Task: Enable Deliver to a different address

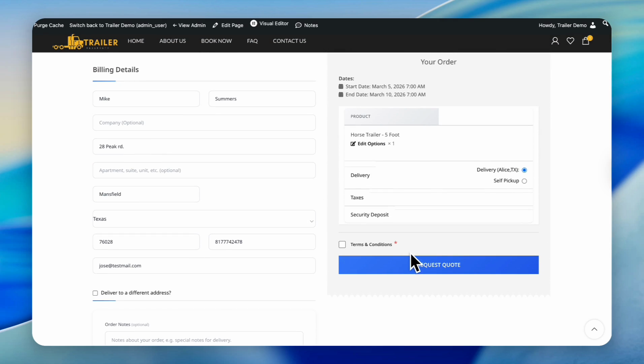Action: (x=95, y=293)
